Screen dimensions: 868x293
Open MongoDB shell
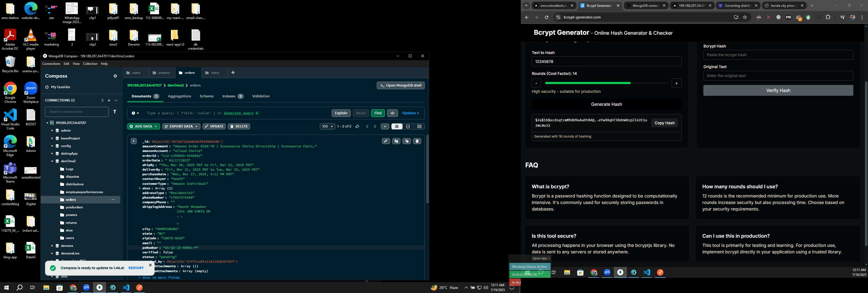coord(401,86)
